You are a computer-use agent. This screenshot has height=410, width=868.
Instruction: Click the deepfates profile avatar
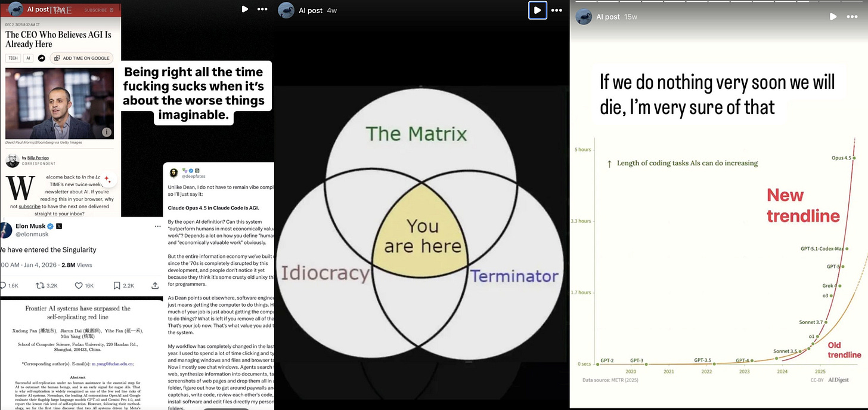(x=173, y=173)
